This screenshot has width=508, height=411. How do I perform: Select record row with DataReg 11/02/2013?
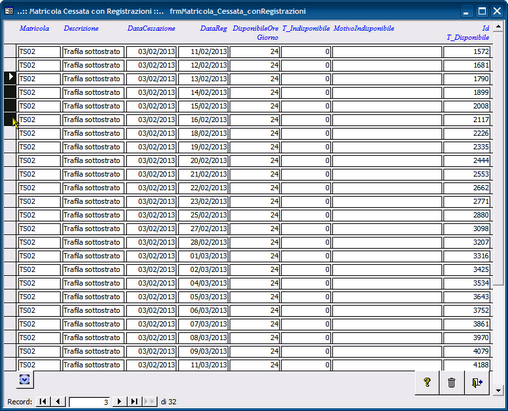point(10,51)
